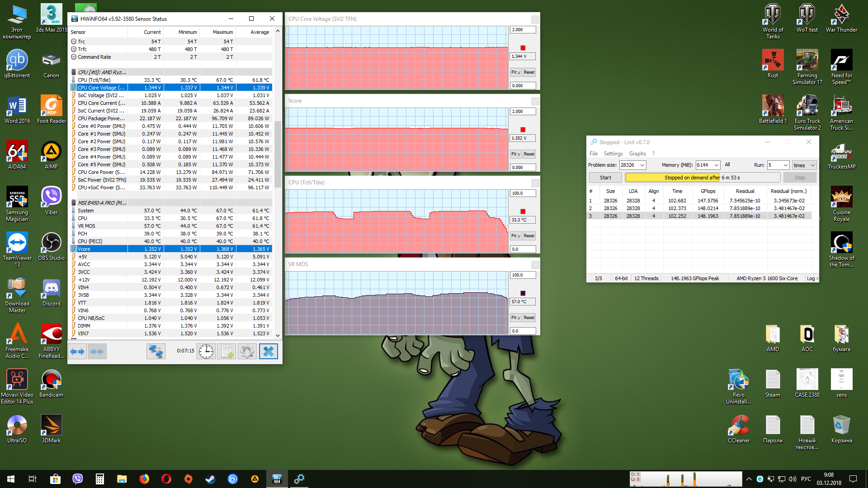
Task: Open HWiNFO sensor settings gear icon
Action: [x=247, y=352]
